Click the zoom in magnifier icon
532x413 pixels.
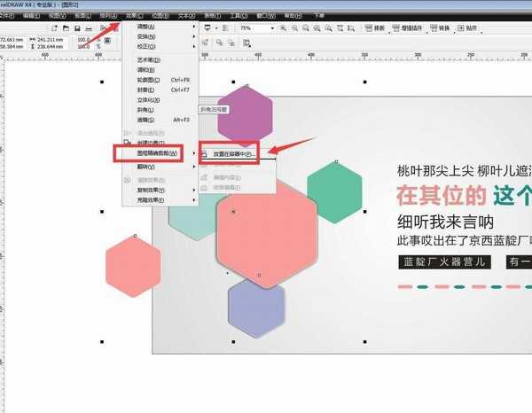[283, 28]
